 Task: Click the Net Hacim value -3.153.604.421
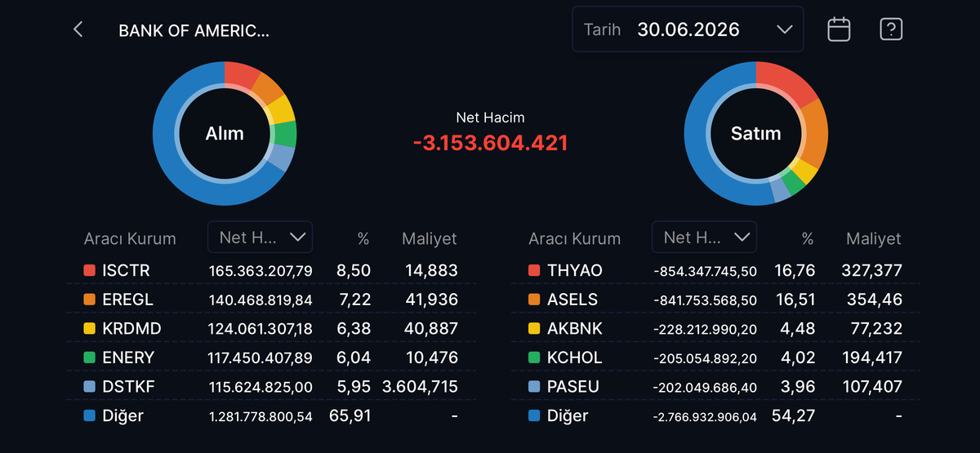pos(490,143)
